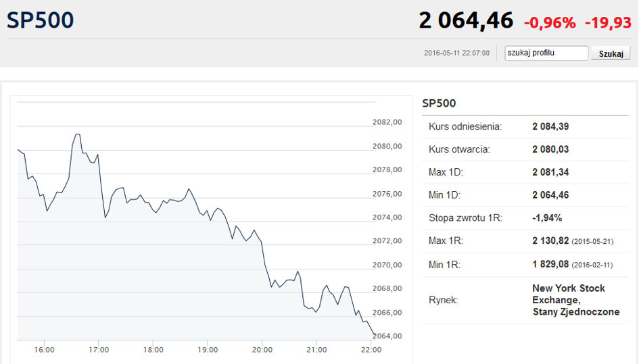Click the 'Kurs otwarcia:' label

pos(459,149)
